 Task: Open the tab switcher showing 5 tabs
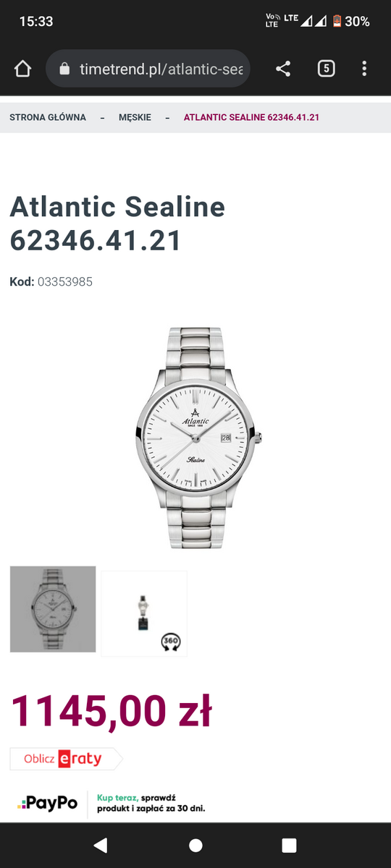pos(326,69)
